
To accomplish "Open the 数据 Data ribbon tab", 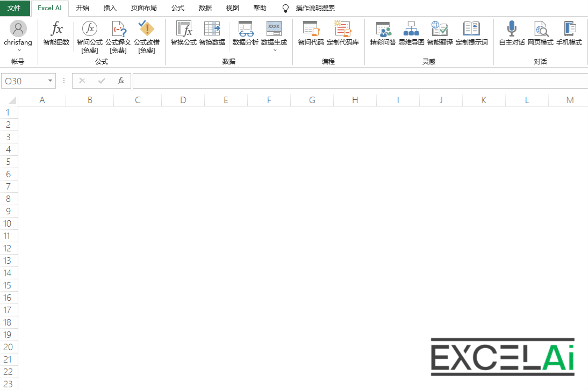I will (205, 8).
